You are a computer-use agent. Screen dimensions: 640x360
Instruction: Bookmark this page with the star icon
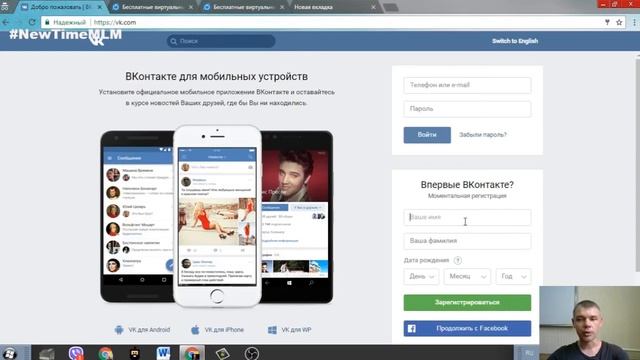pyautogui.click(x=619, y=22)
